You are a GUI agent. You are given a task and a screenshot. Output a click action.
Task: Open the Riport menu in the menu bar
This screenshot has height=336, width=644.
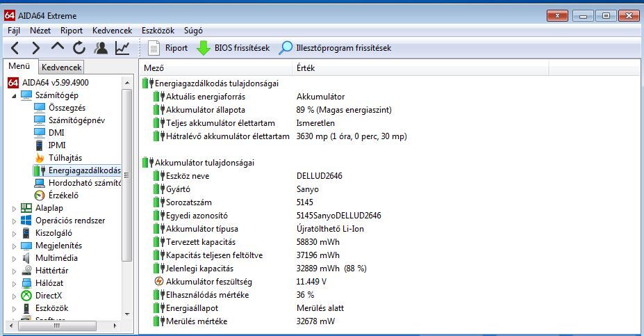(x=72, y=31)
